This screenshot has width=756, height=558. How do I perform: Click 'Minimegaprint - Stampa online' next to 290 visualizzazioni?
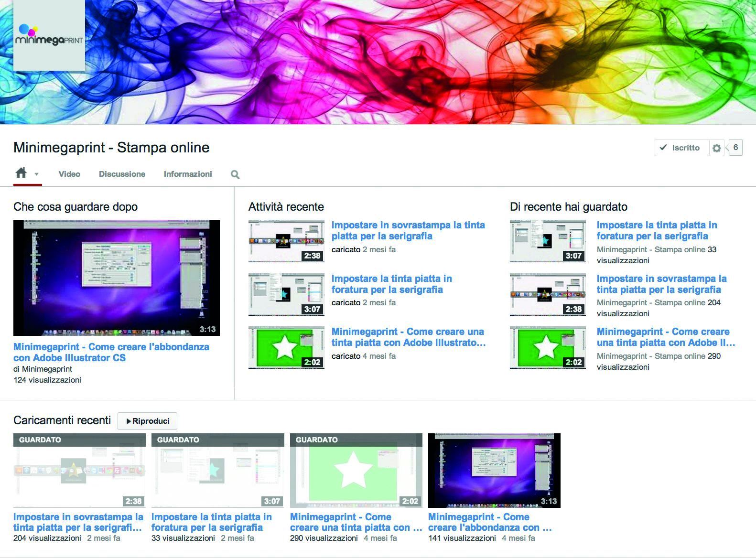coord(651,356)
